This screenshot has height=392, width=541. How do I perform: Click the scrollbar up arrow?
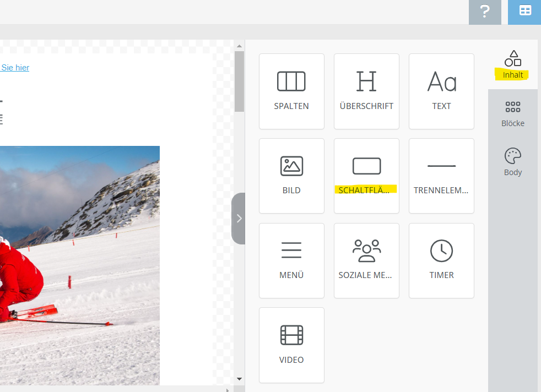pyautogui.click(x=239, y=46)
